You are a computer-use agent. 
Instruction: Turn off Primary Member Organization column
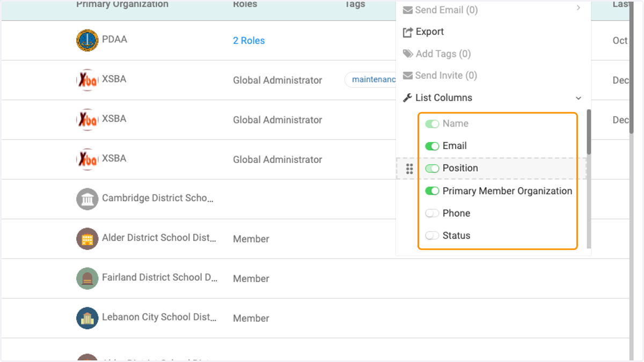pyautogui.click(x=432, y=191)
